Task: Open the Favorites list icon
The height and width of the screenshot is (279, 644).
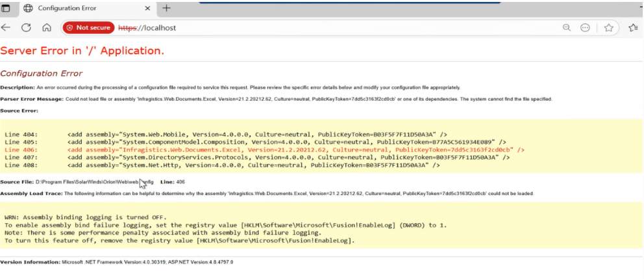Action: point(633,28)
